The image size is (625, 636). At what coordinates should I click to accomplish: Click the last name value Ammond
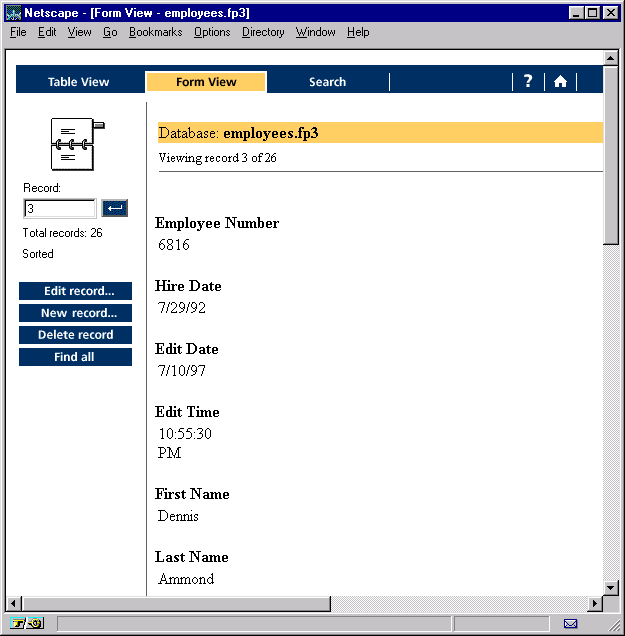pyautogui.click(x=186, y=579)
